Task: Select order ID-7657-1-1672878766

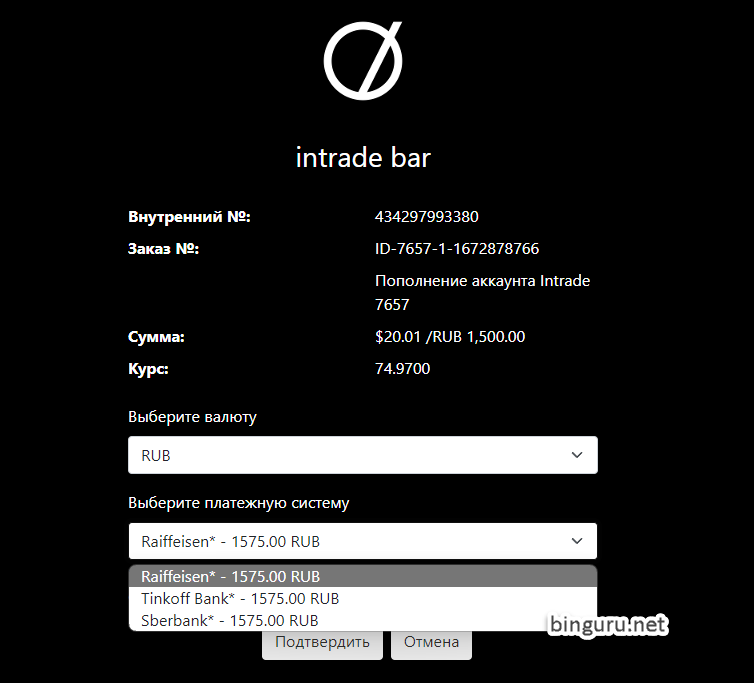Action: 457,249
